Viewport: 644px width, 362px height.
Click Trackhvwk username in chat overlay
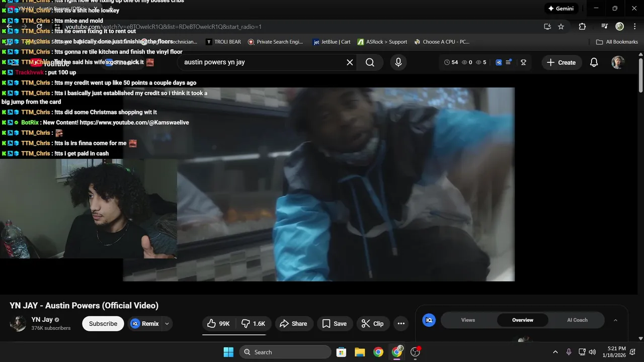click(x=30, y=72)
